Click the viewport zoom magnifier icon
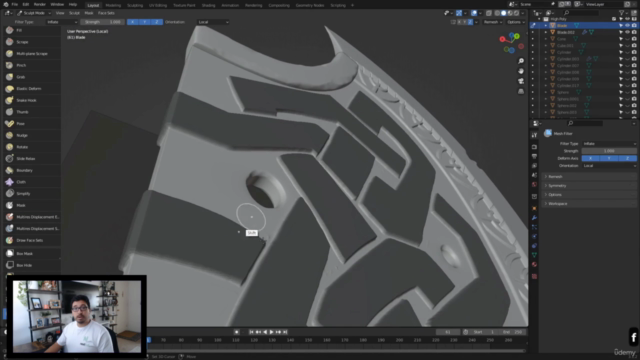Image resolution: width=640 pixels, height=360 pixels. 521,61
